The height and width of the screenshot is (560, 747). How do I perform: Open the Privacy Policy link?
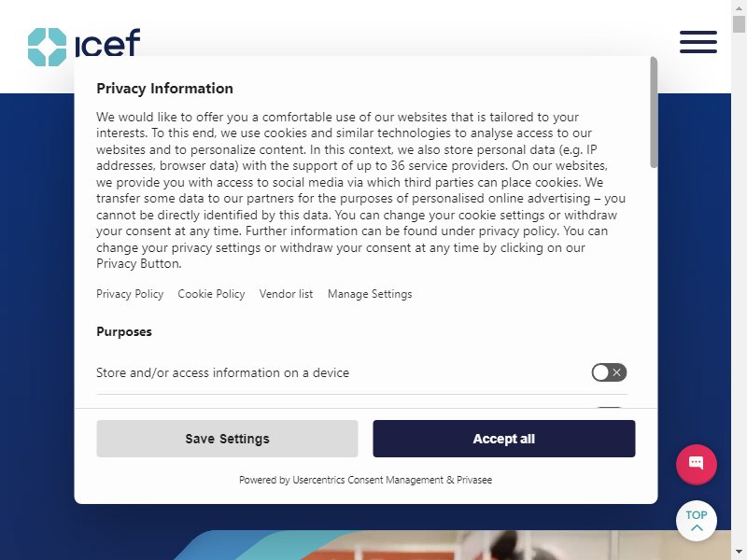click(x=130, y=294)
